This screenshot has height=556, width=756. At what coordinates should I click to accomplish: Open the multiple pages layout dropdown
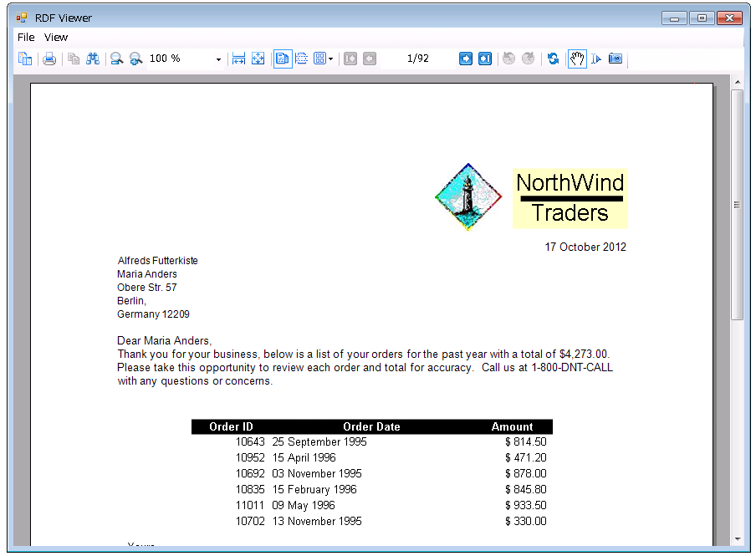[329, 59]
